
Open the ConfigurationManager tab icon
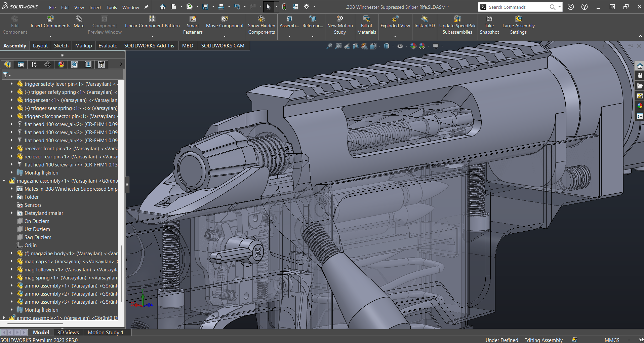tap(34, 65)
